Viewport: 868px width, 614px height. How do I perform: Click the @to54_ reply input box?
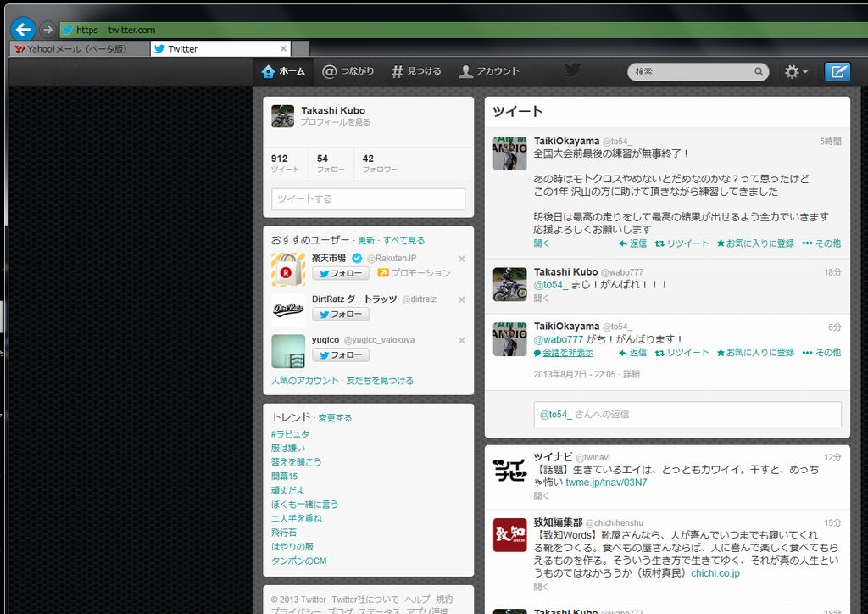click(687, 414)
